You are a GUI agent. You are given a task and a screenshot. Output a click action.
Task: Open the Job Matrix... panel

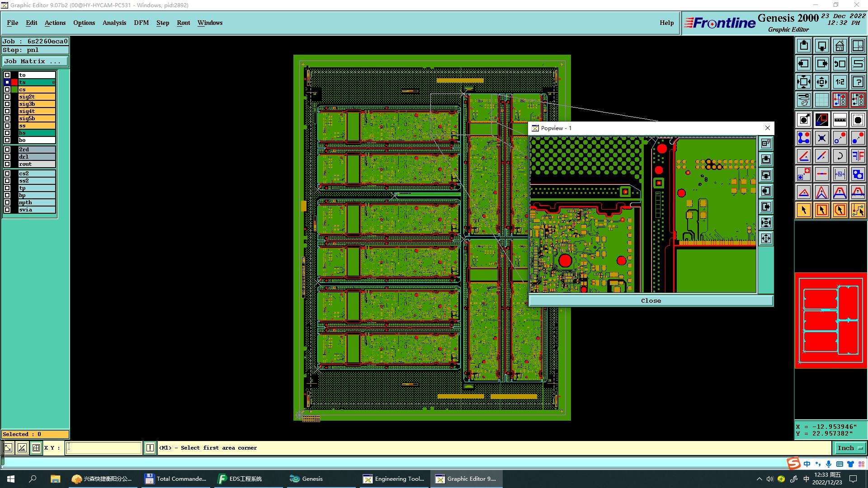(x=35, y=61)
